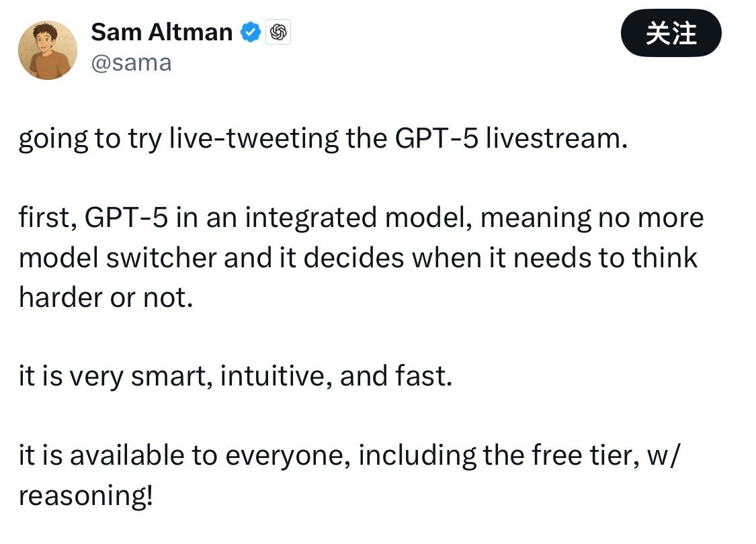Click the word 'meaning' in the second paragraph
The height and width of the screenshot is (544, 756).
536,219
